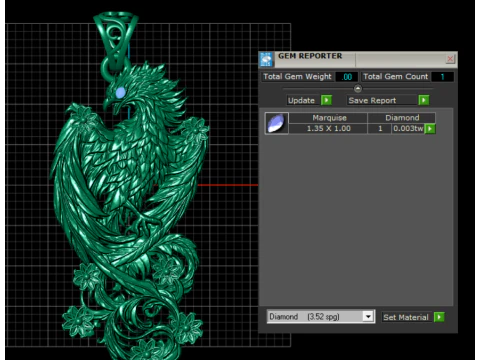This screenshot has width=480, height=360.
Task: Click green arrow beside 0.003tw
Action: pyautogui.click(x=430, y=129)
